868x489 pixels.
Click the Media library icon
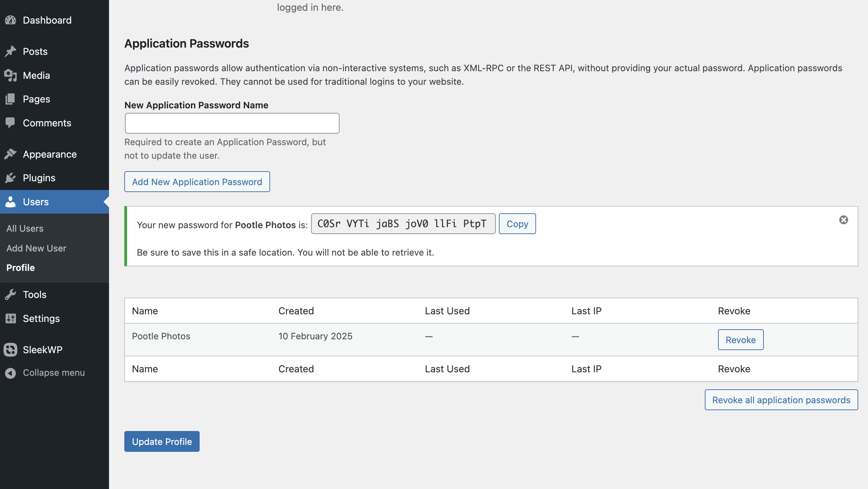coord(10,75)
